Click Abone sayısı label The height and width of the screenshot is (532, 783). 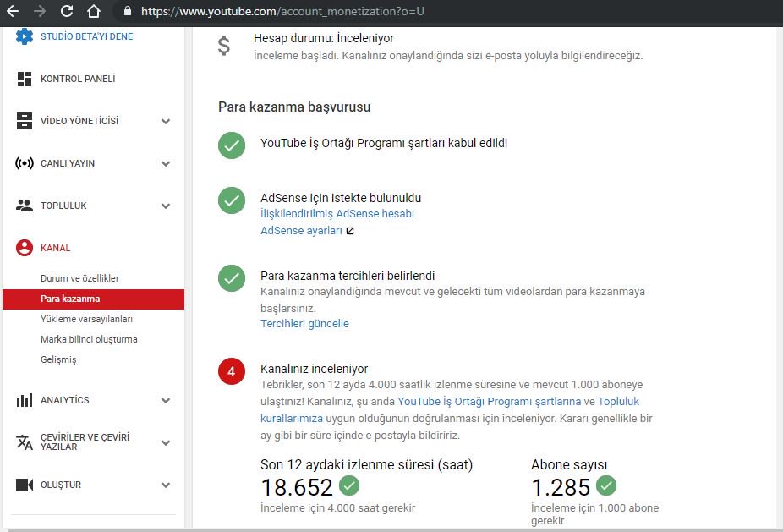click(569, 465)
